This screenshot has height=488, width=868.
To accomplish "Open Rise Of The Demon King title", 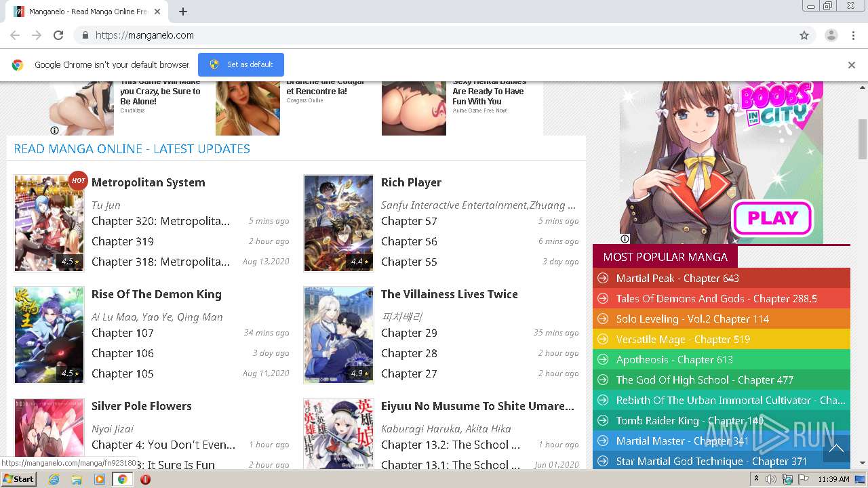I will click(157, 294).
